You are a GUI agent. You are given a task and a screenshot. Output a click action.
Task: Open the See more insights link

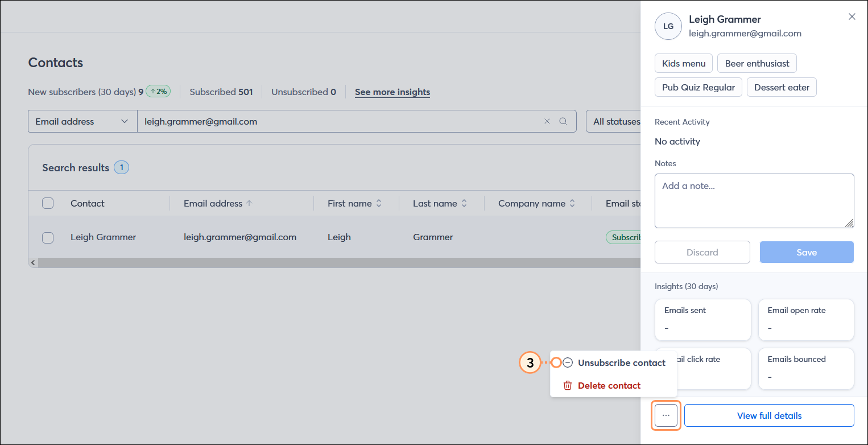pyautogui.click(x=392, y=92)
